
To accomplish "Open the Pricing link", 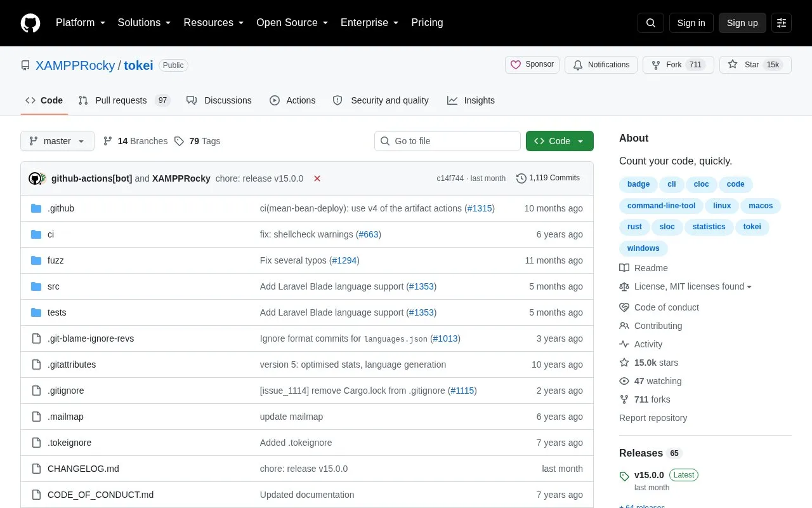I will click(427, 23).
